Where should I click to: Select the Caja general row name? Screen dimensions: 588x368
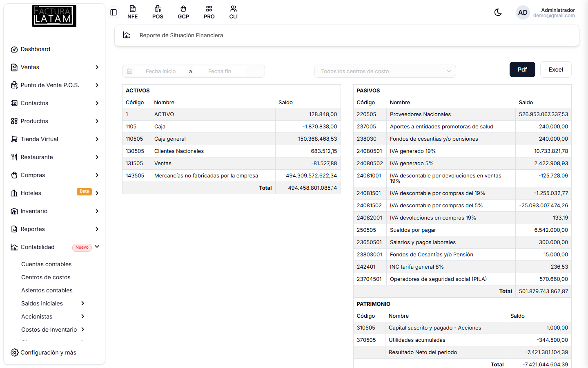pos(170,139)
